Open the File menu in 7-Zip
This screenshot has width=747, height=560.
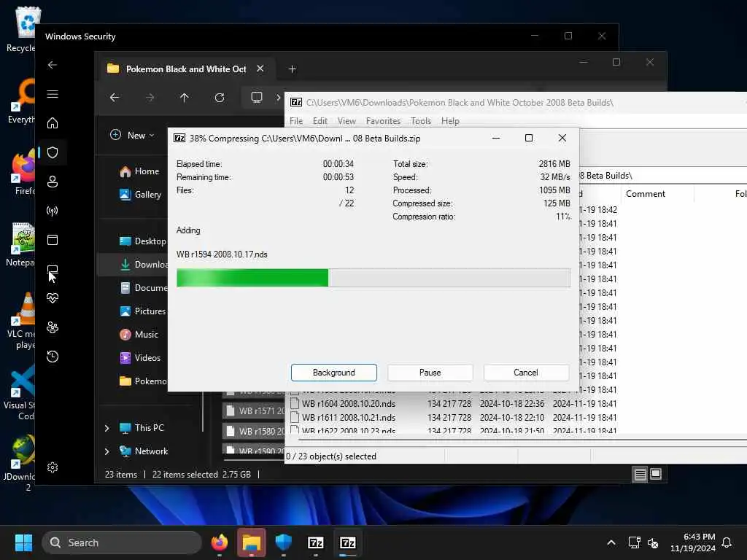click(296, 121)
